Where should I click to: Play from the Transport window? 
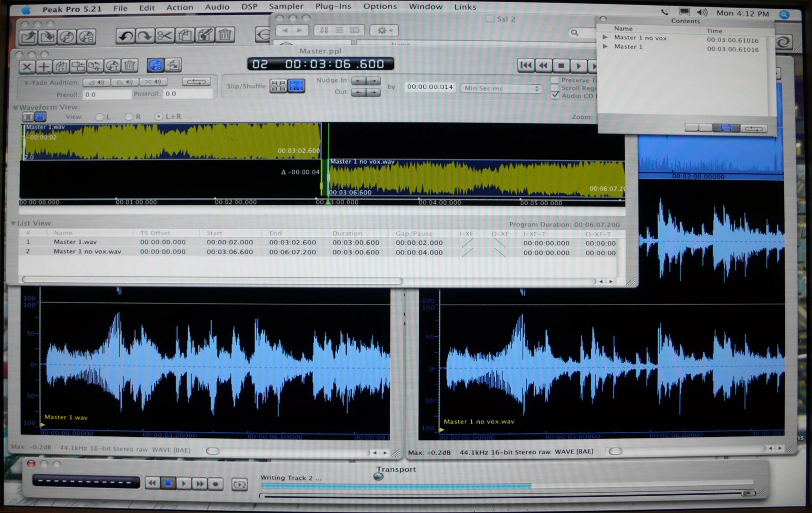[184, 484]
